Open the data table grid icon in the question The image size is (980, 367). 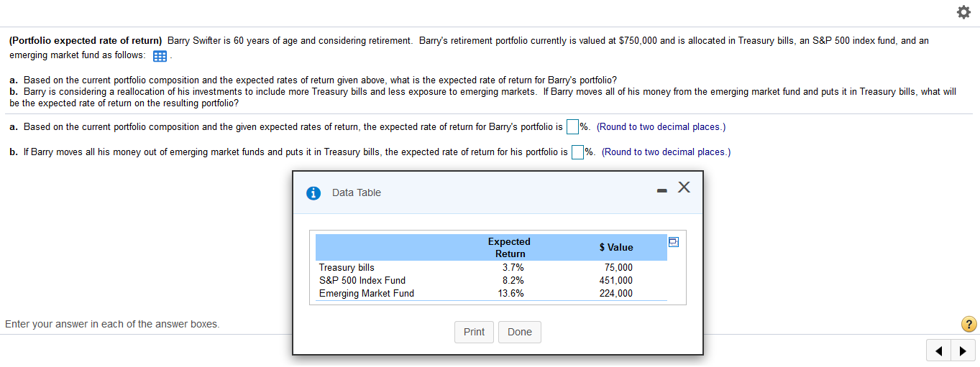160,56
